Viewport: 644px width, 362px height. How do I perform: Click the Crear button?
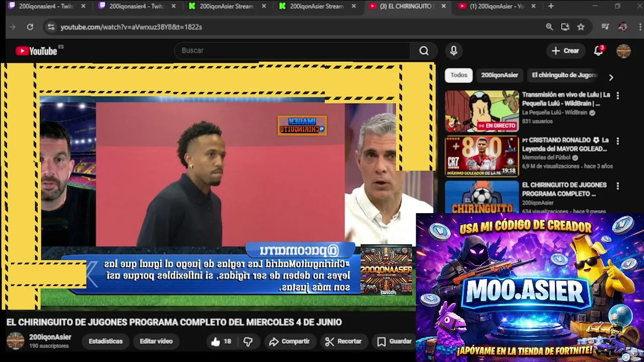[x=566, y=51]
